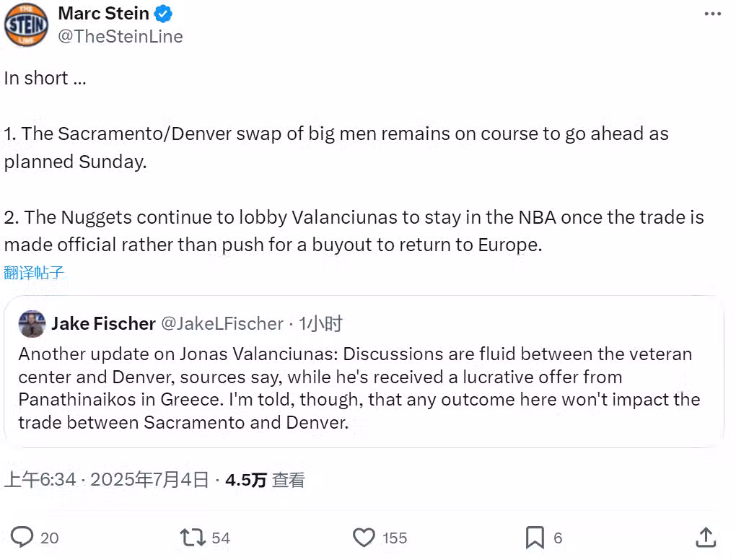Click the quoted post's 1小时 timestamp
This screenshot has height=560, width=736.
(320, 323)
